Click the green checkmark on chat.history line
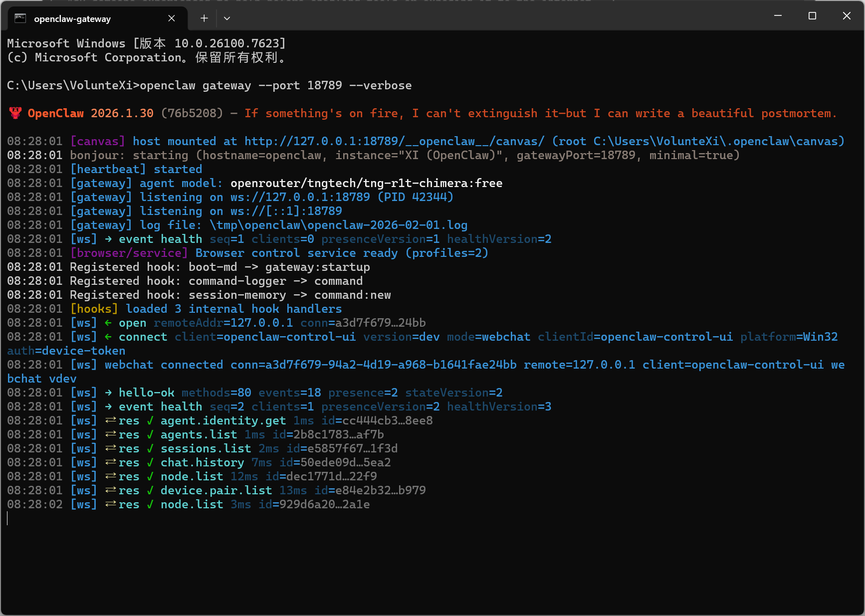Screen dimensions: 865x616 [x=150, y=463]
